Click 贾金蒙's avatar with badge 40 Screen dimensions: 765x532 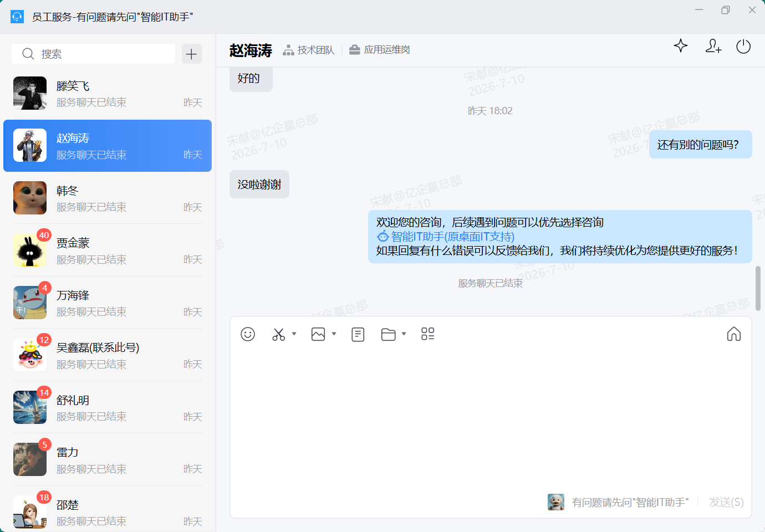(30, 250)
